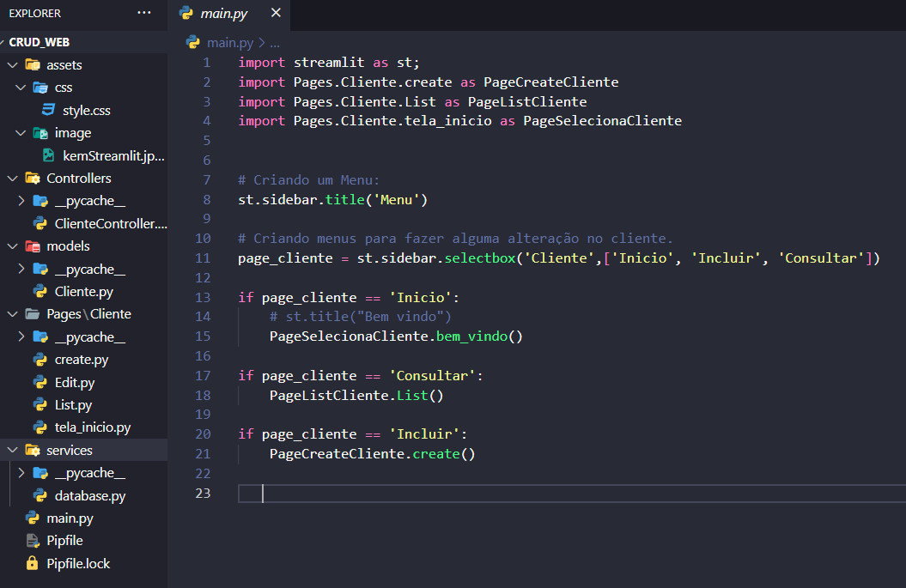The height and width of the screenshot is (588, 906).
Task: Expand the __pycache__ folder under services
Action: pyautogui.click(x=21, y=472)
